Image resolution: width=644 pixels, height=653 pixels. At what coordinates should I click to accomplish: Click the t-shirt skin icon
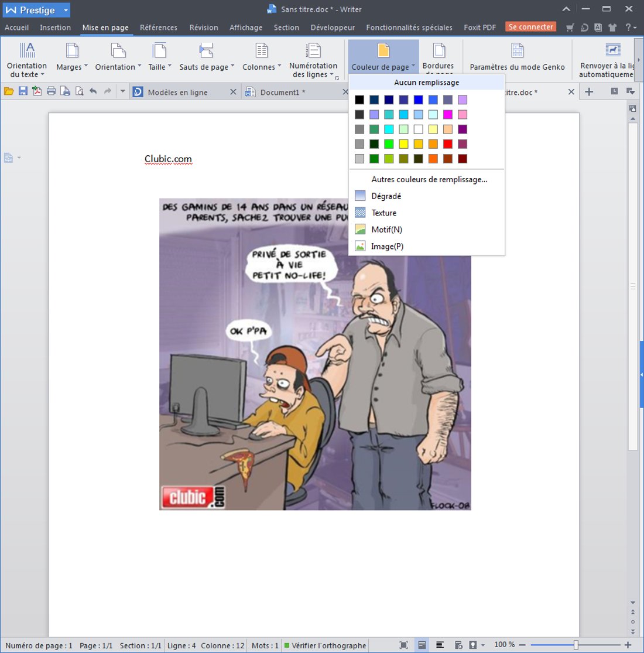pos(612,28)
